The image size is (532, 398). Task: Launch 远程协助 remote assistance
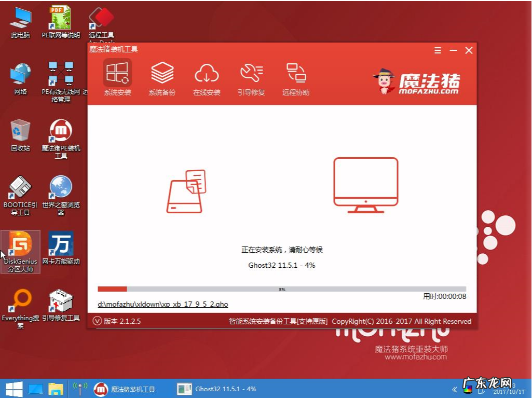[x=295, y=78]
